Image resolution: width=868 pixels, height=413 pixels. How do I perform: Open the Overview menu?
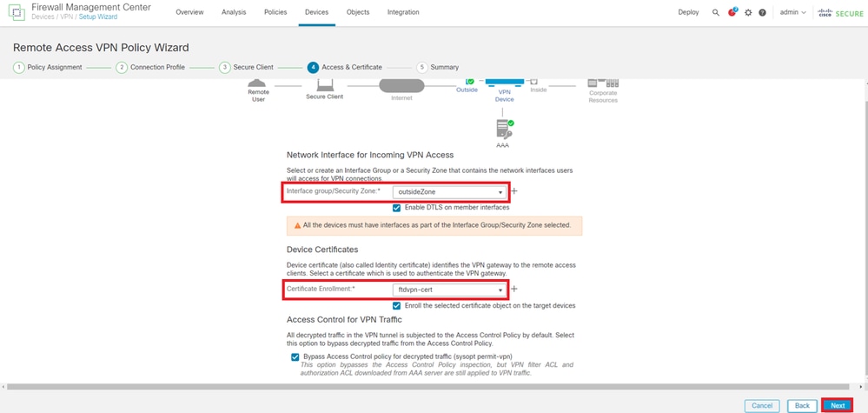(189, 12)
